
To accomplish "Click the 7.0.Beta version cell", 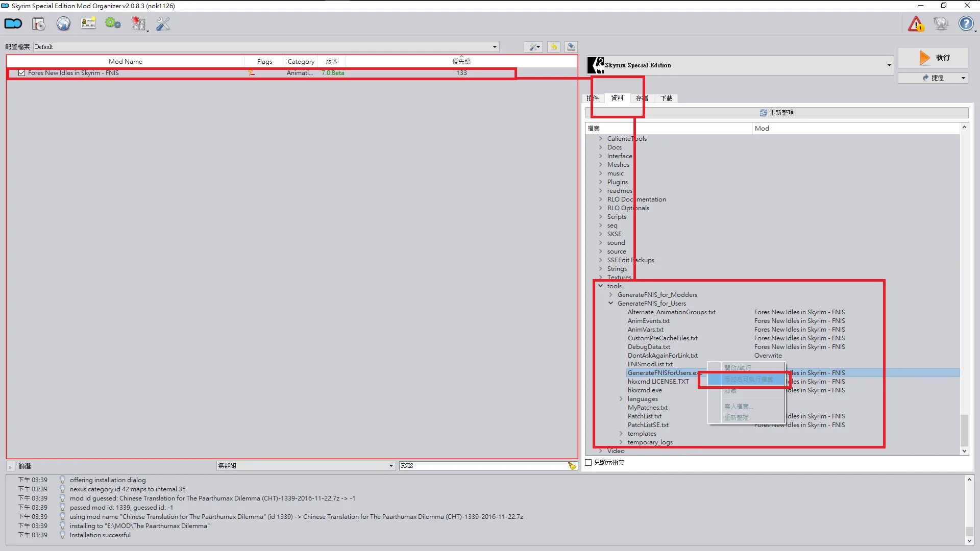I will (333, 73).
